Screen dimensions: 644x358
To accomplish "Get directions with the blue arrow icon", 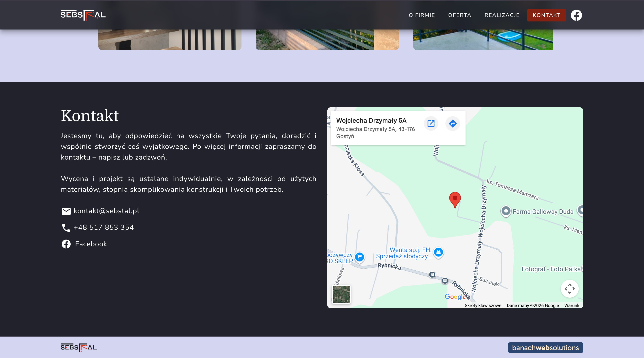I will click(453, 123).
